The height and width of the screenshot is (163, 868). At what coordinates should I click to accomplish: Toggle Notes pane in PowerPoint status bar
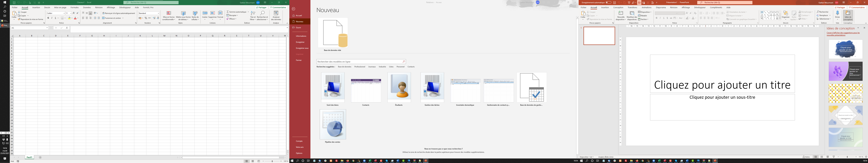pyautogui.click(x=806, y=157)
